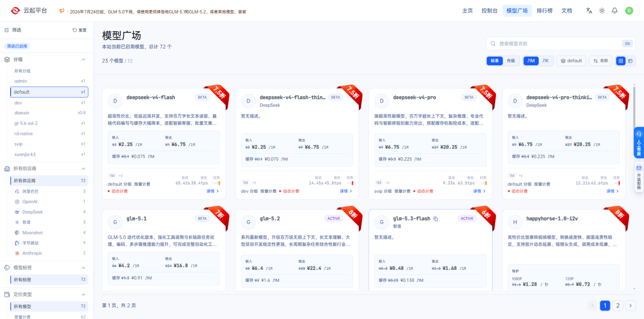
Task: Click the DeepSeek vendor icon
Action: click(x=17, y=212)
